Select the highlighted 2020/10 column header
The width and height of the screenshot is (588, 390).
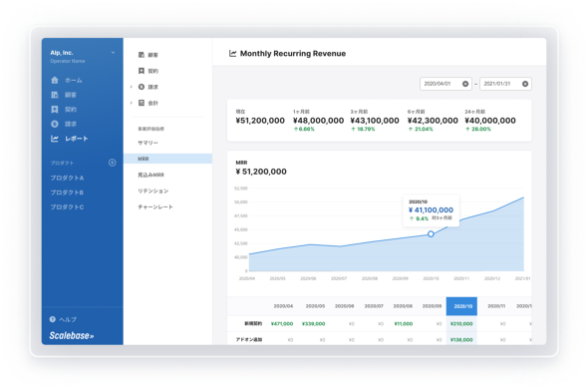point(461,306)
